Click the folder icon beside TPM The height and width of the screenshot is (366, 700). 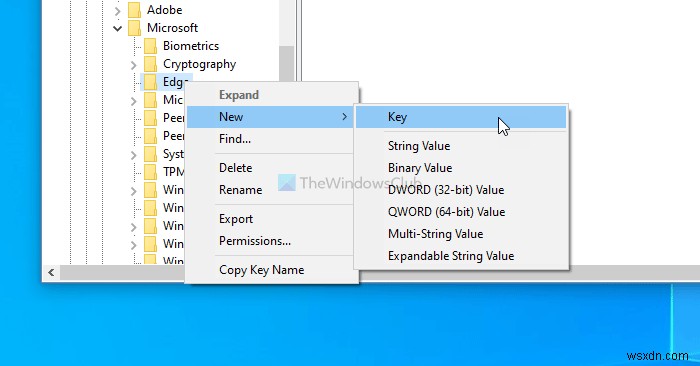pos(150,172)
